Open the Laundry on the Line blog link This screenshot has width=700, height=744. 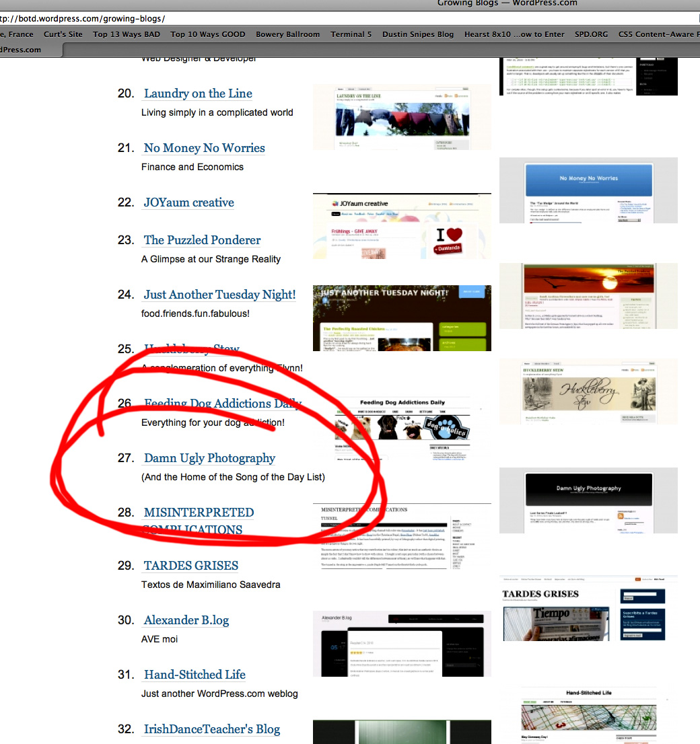tap(198, 94)
